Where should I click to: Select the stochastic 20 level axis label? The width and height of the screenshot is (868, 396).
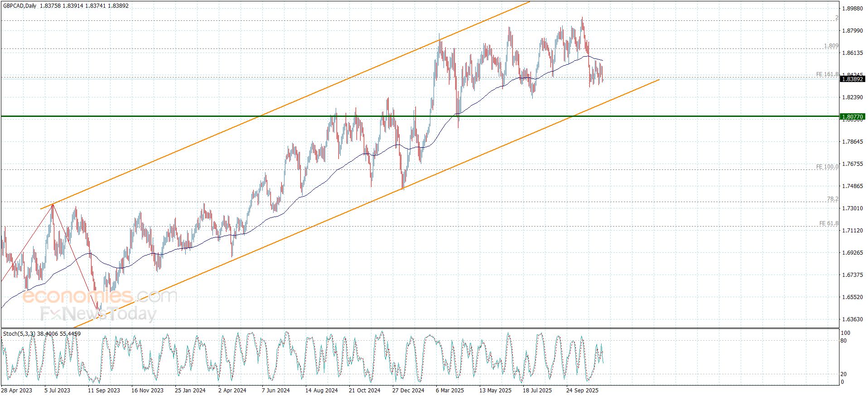[844, 374]
